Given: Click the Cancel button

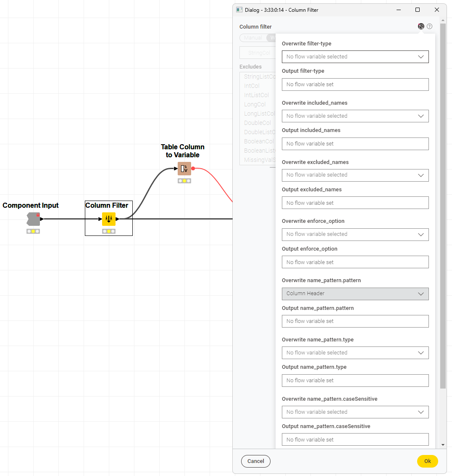Looking at the screenshot, I should 256,461.
